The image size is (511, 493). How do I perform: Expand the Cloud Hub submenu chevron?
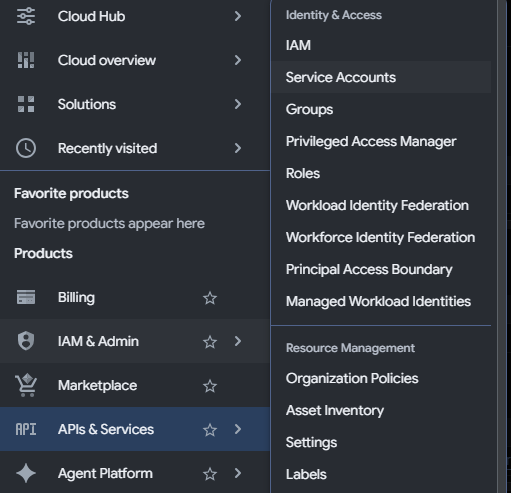[x=238, y=16]
